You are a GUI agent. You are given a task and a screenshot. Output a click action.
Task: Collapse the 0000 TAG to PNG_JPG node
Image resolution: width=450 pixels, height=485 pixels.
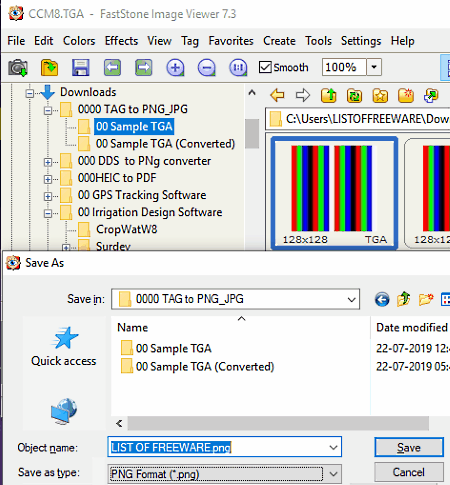pos(48,110)
